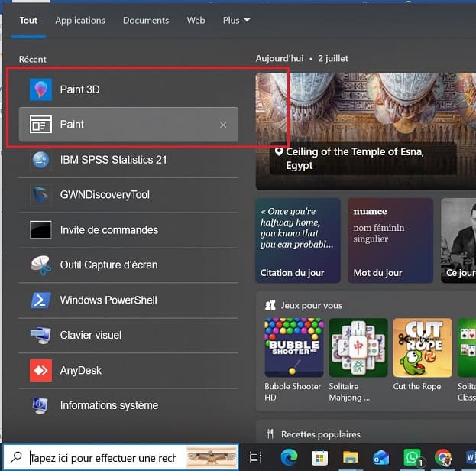Click the Paint app icon
This screenshot has width=476, height=471.
tap(40, 125)
